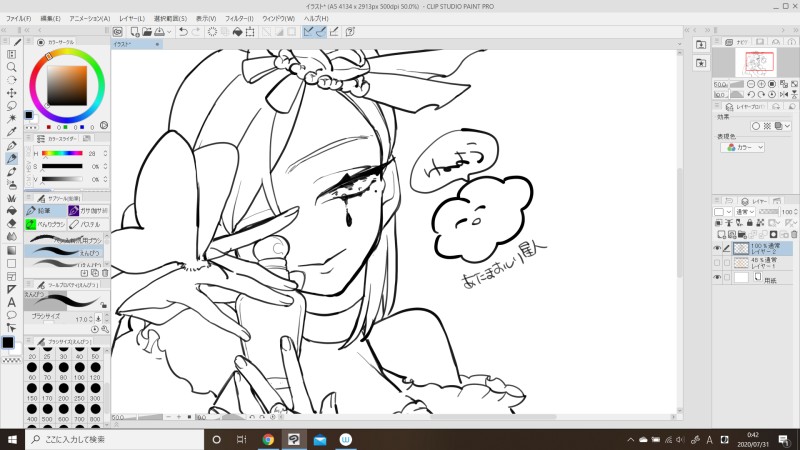This screenshot has width=800, height=450.
Task: Select the 鉛筆 sub tool group
Action: (45, 211)
